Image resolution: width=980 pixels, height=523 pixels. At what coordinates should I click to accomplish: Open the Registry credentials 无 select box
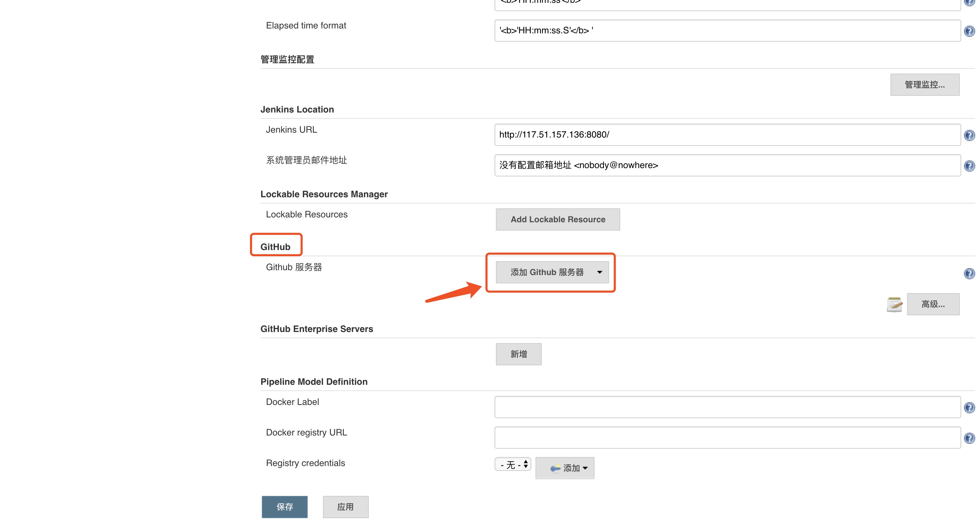pyautogui.click(x=513, y=464)
